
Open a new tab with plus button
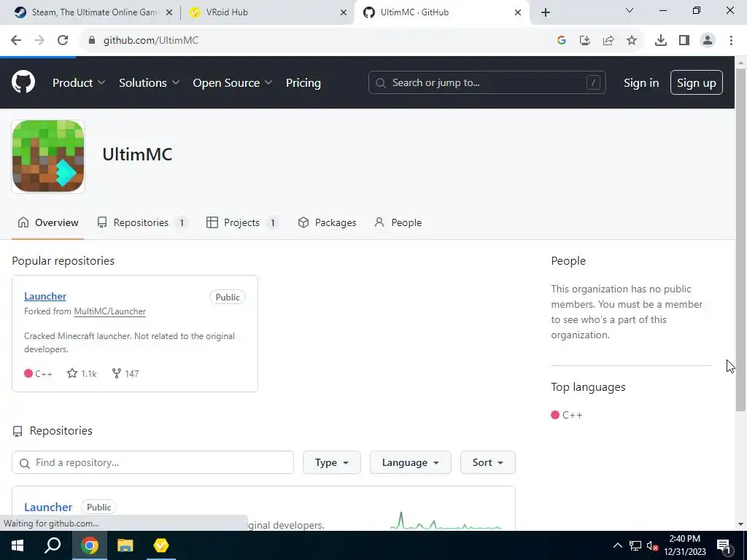point(546,12)
